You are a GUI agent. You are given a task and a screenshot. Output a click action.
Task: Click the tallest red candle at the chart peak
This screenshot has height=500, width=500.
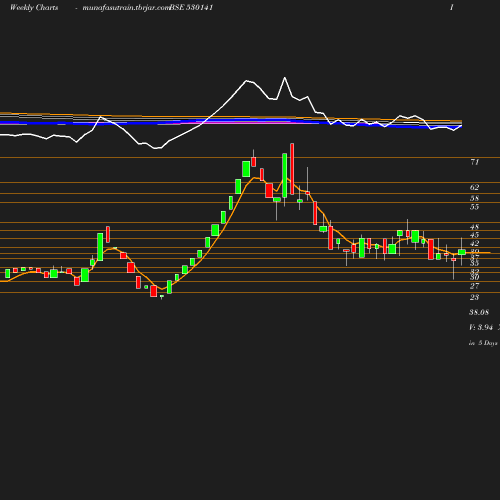292,169
